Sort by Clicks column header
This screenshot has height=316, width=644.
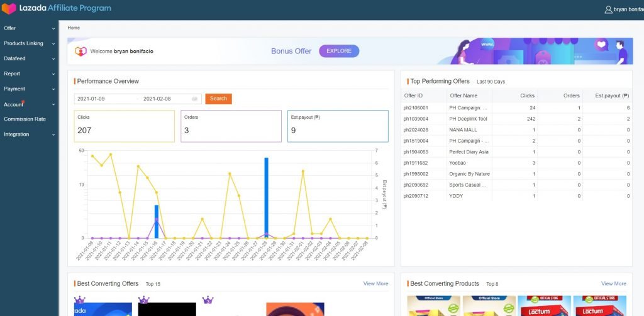click(528, 95)
